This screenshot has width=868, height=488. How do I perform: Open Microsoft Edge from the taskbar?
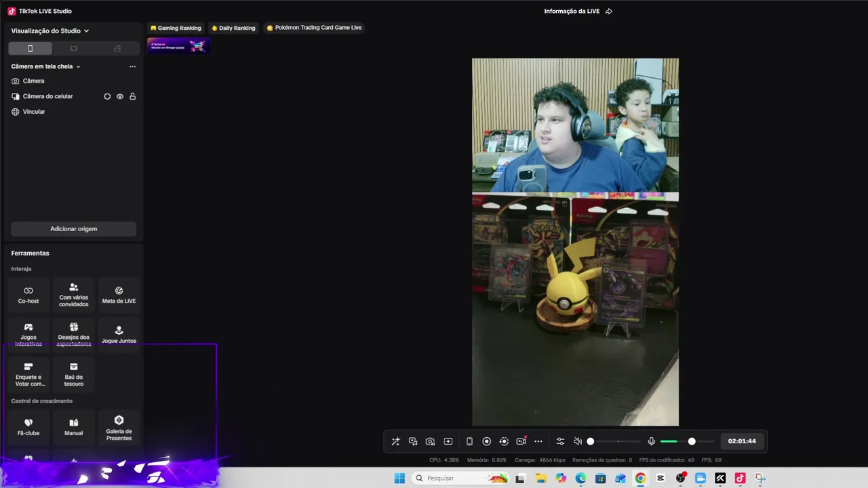tap(580, 478)
